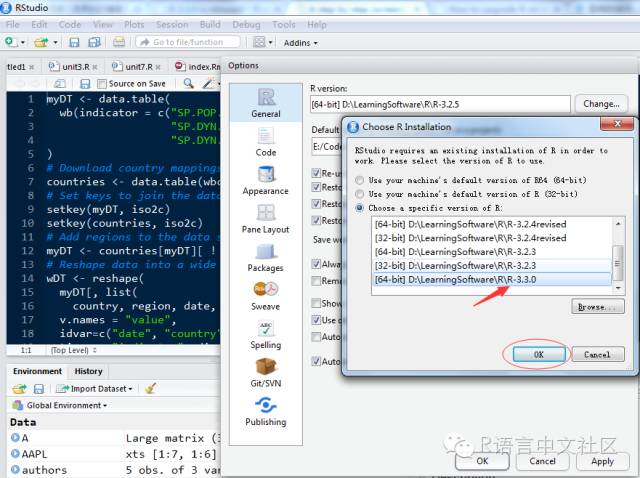Click the load workspace icon in the Environment pane
Viewport: 640px width, 478px height.
[x=19, y=389]
